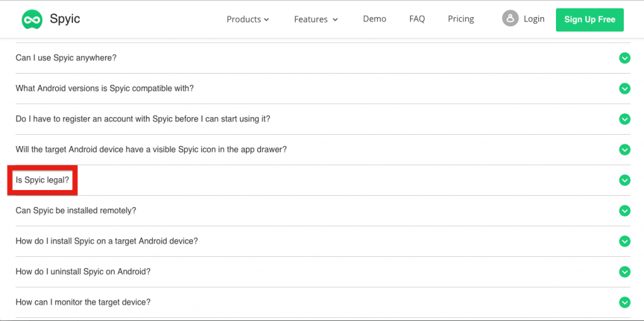The width and height of the screenshot is (644, 321).
Task: Expand the visible Spyic icon question chevron
Action: point(625,150)
